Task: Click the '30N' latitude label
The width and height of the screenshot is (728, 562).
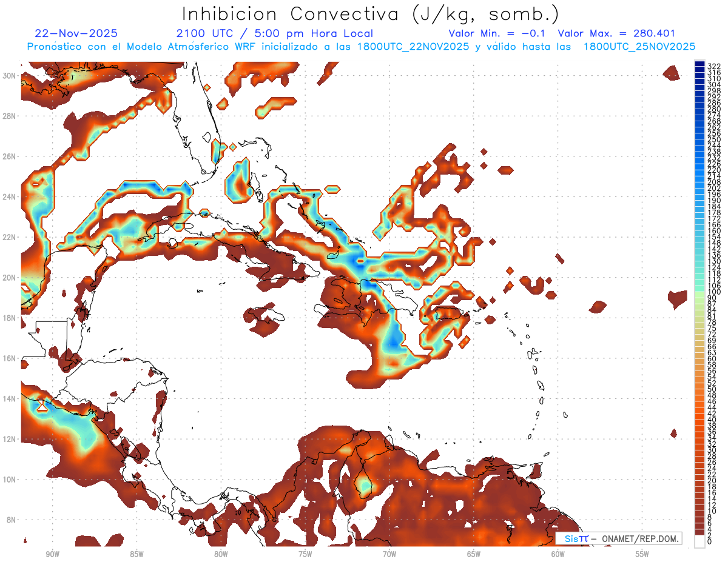Action: pos(9,75)
